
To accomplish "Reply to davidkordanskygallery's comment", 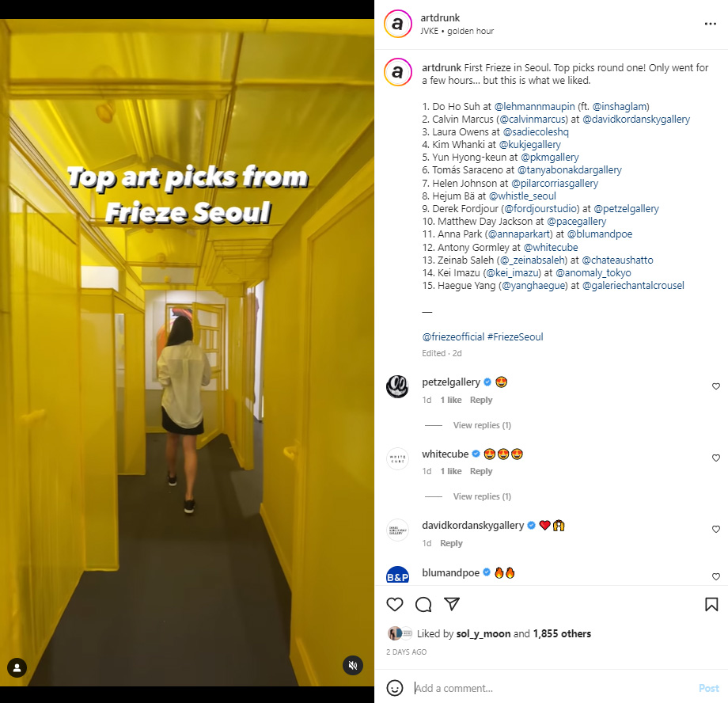I will (451, 543).
